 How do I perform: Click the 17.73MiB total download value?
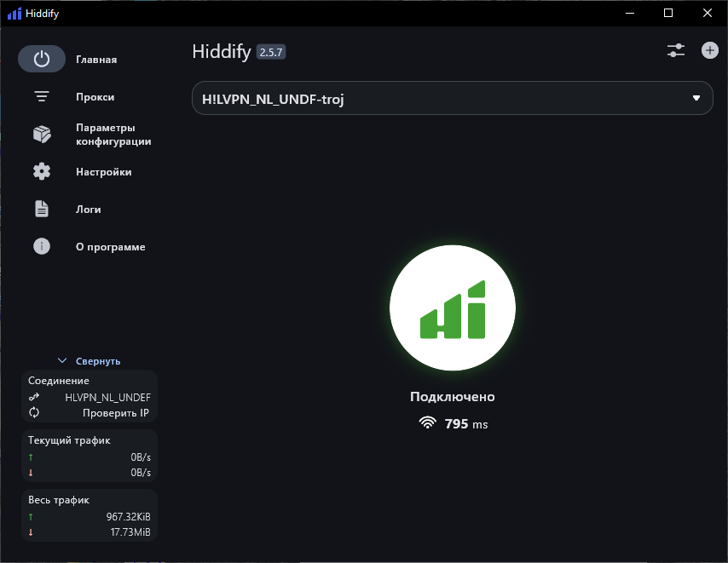click(130, 532)
